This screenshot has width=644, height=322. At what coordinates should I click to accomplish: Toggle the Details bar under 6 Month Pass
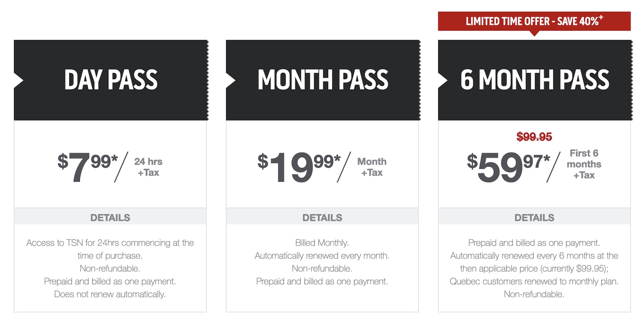[535, 218]
